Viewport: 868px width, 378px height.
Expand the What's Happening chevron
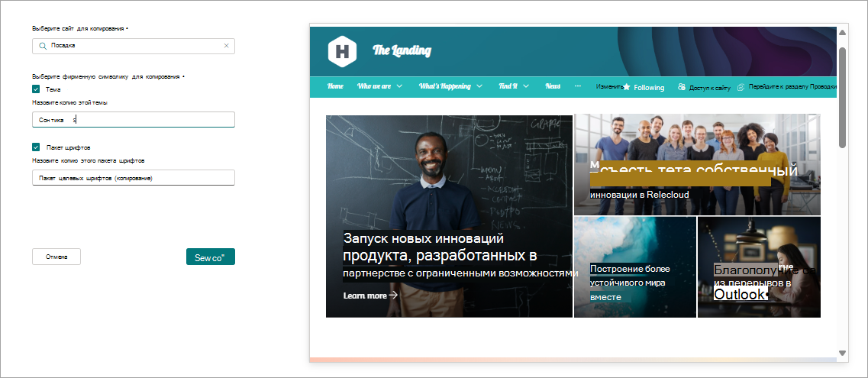pyautogui.click(x=479, y=86)
